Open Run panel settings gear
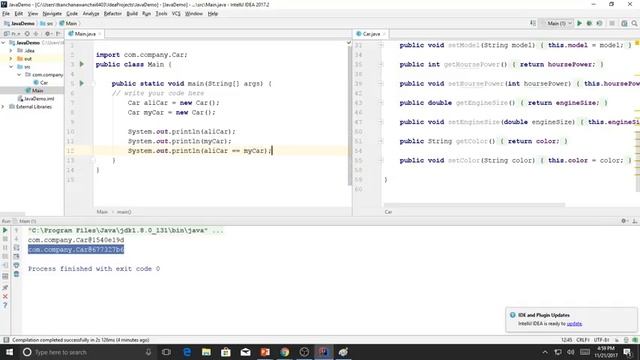 pyautogui.click(x=624, y=221)
